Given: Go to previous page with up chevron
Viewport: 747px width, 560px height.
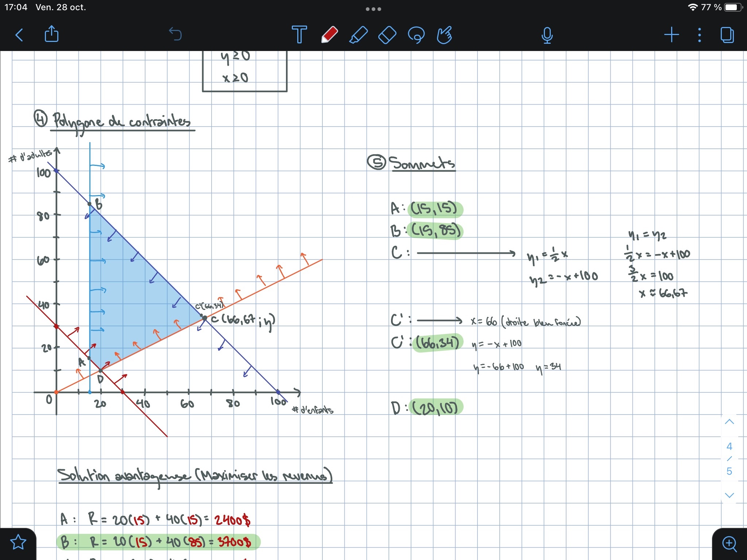Looking at the screenshot, I should click(x=729, y=422).
